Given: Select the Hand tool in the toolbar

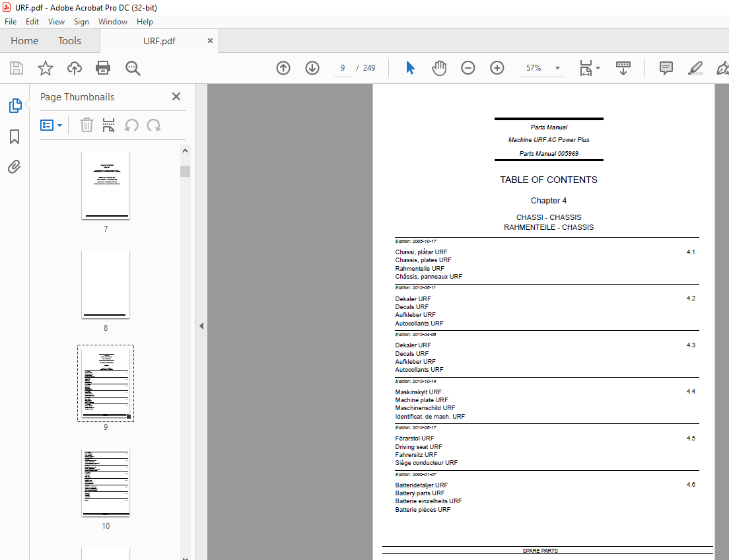Looking at the screenshot, I should point(438,68).
